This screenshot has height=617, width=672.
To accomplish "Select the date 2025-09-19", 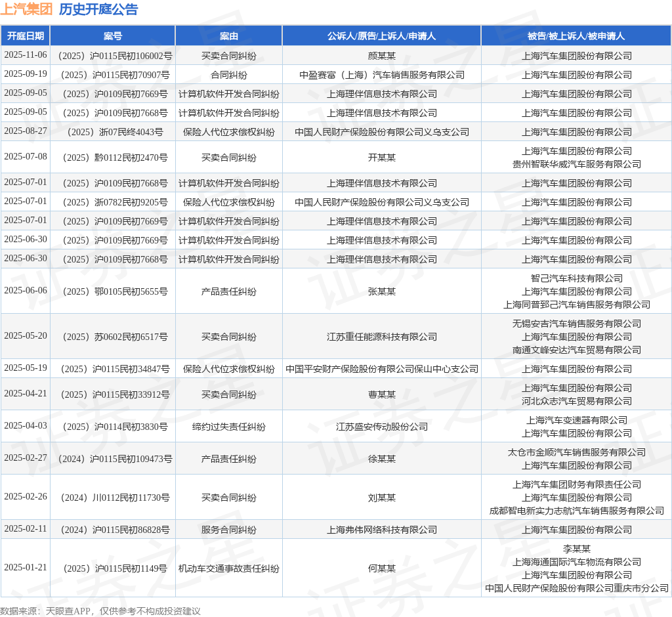I will tap(26, 74).
